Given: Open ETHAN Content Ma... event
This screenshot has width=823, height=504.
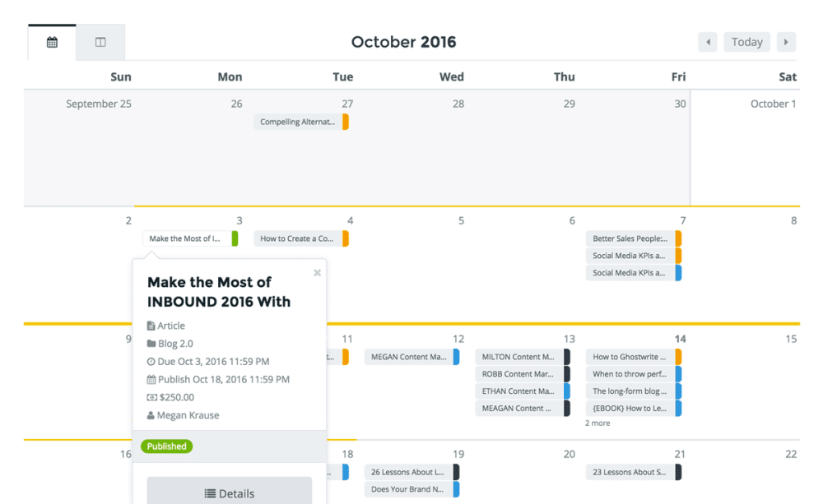Looking at the screenshot, I should click(x=523, y=391).
